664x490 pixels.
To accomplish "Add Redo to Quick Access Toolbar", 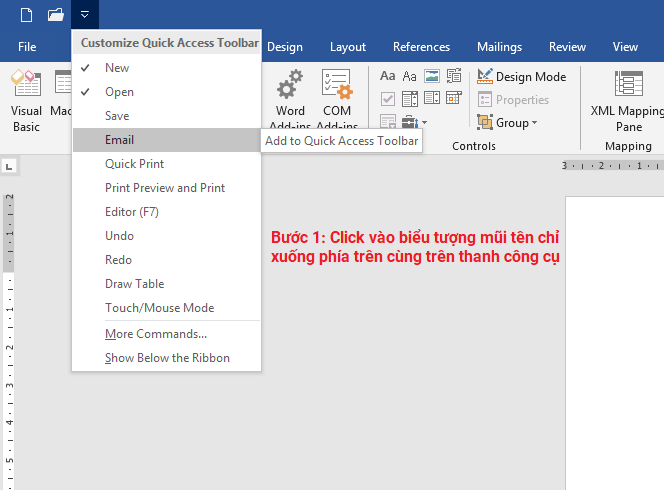I will pos(166,260).
